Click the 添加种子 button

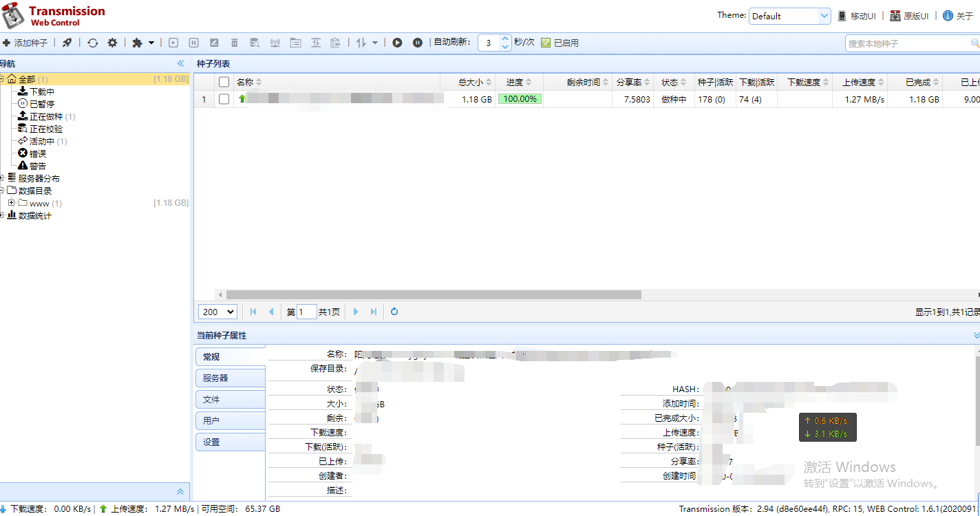coord(25,43)
